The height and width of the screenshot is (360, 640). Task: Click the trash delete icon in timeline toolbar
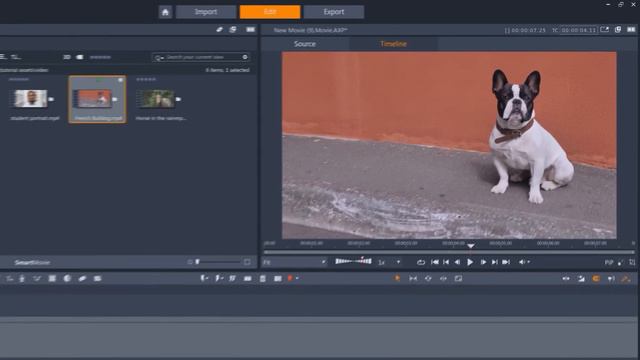[263, 278]
